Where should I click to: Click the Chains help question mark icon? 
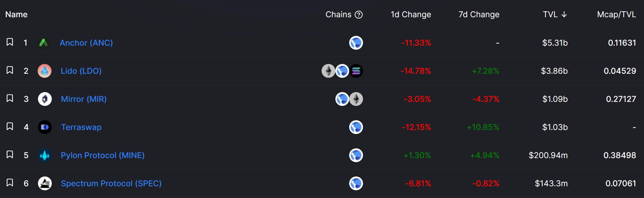tap(359, 15)
